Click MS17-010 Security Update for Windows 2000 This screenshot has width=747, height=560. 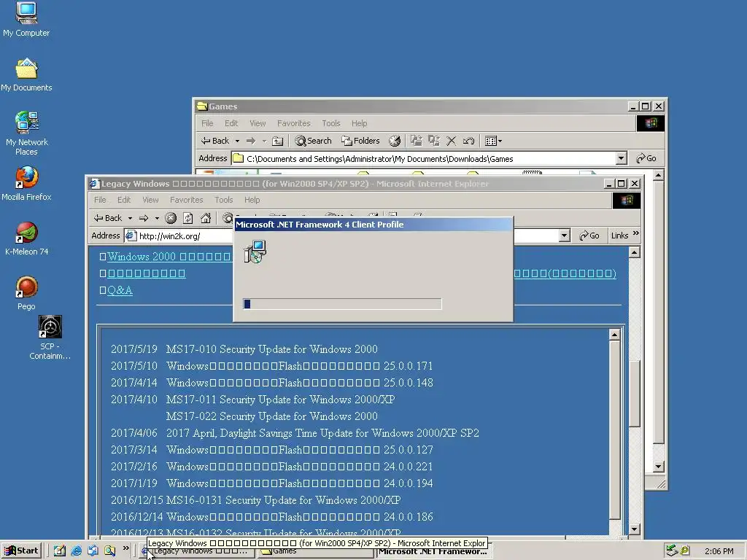click(271, 349)
